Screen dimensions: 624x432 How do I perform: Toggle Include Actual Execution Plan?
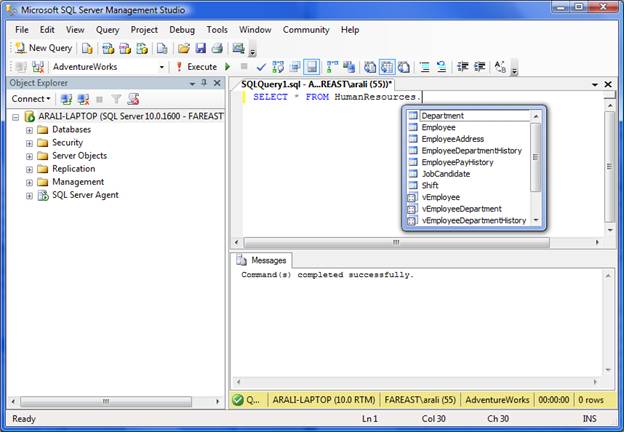click(x=332, y=67)
